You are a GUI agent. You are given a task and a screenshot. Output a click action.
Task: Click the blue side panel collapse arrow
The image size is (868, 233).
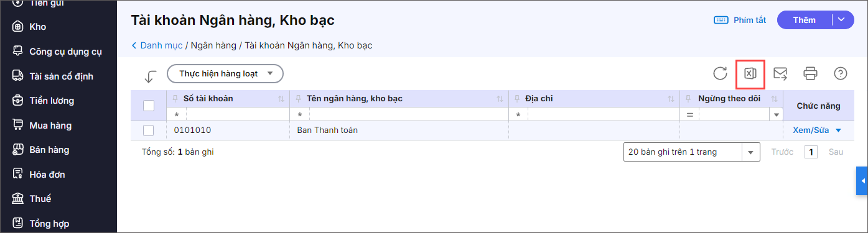[862, 181]
